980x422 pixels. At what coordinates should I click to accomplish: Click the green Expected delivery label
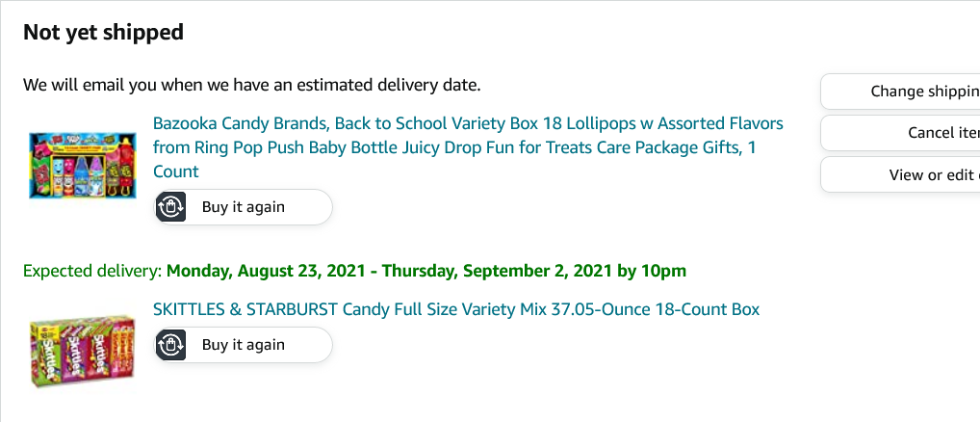(x=92, y=271)
